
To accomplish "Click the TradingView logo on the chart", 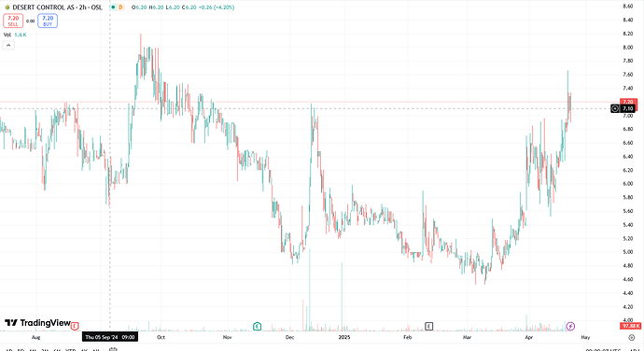I will (37, 323).
